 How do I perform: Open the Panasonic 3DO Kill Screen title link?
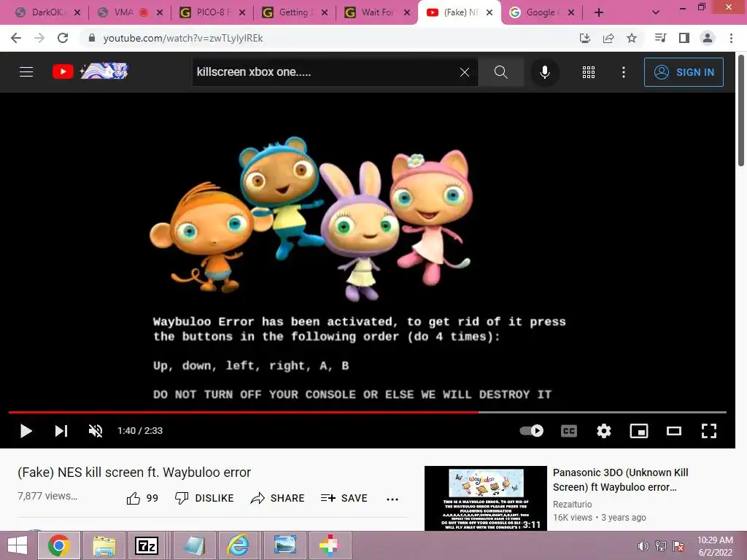(620, 480)
